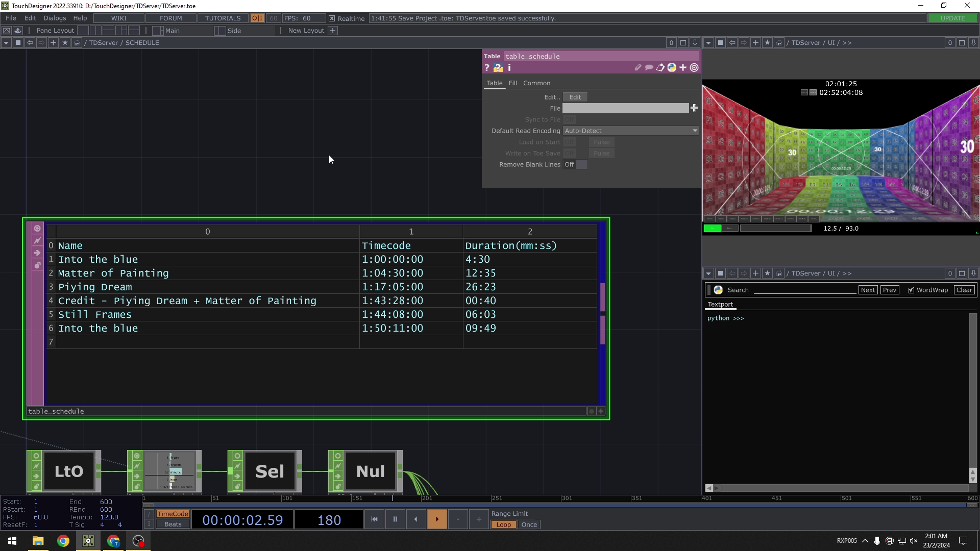This screenshot has width=980, height=551.
Task: Pause the timeline playback
Action: (395, 519)
